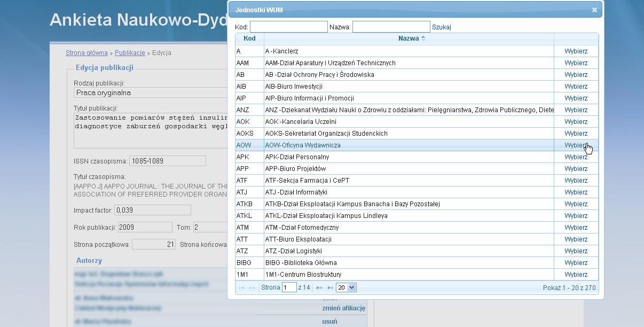644x327 pixels.
Task: Choose Wybierz for ATT-Biuro Eksploatacji
Action: (576, 239)
